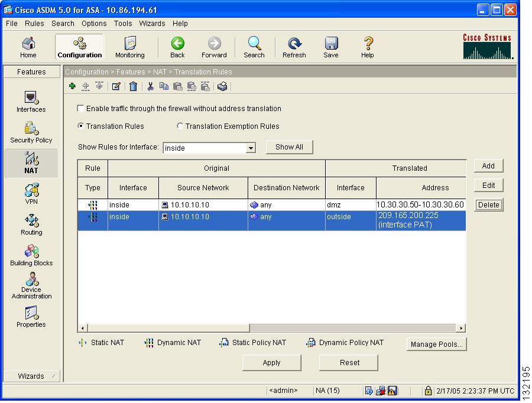Click the scrollbar right arrow under table
The width and height of the screenshot is (532, 403).
pos(460,328)
